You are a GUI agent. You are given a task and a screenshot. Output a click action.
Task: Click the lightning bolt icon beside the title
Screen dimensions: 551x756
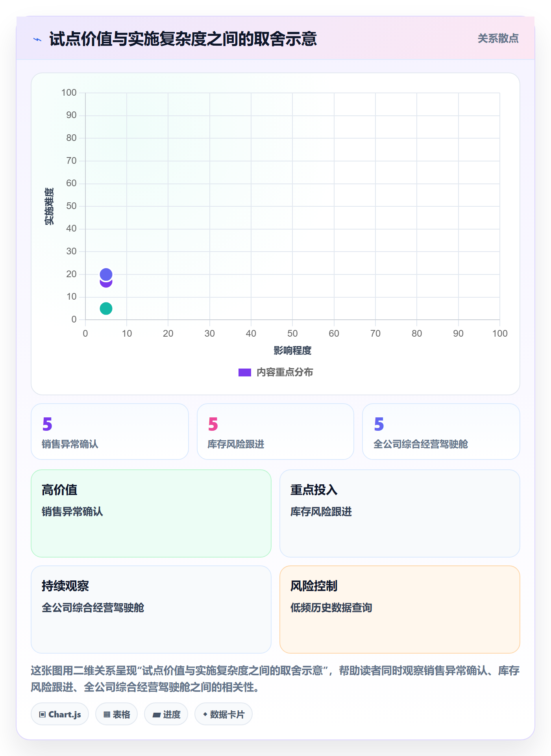37,39
